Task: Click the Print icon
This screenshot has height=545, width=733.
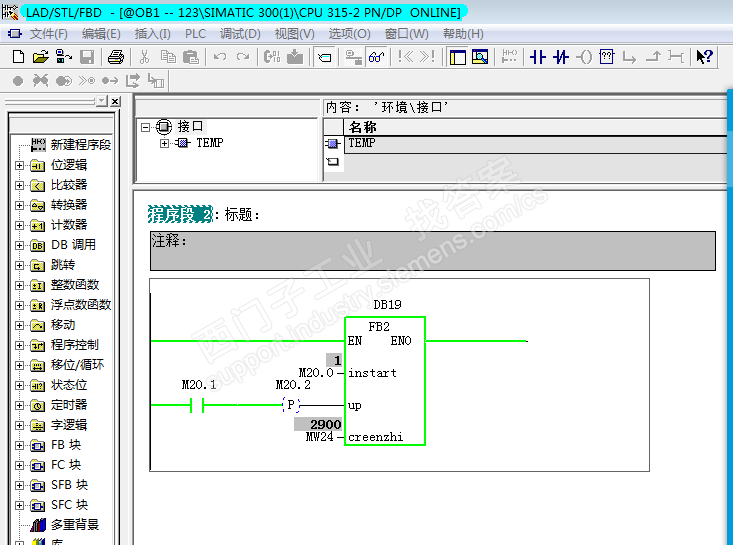Action: coord(115,57)
